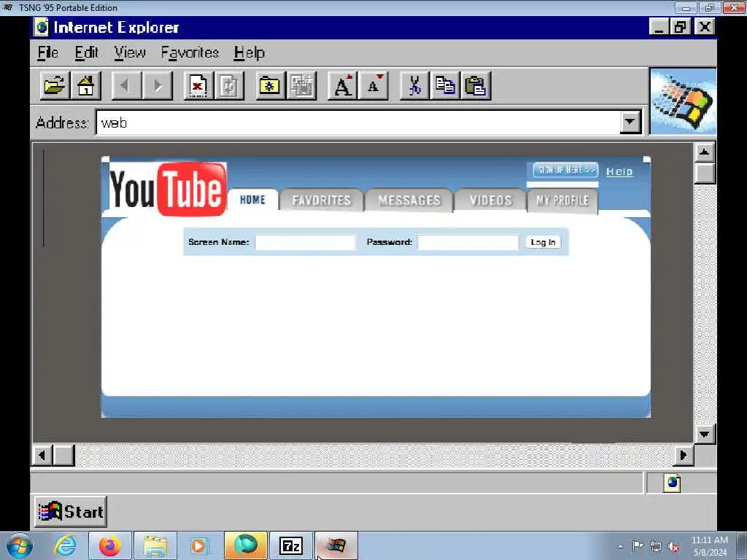Open the Favorites folder toolbar icon
Screen dimensions: 747x560
(x=270, y=86)
